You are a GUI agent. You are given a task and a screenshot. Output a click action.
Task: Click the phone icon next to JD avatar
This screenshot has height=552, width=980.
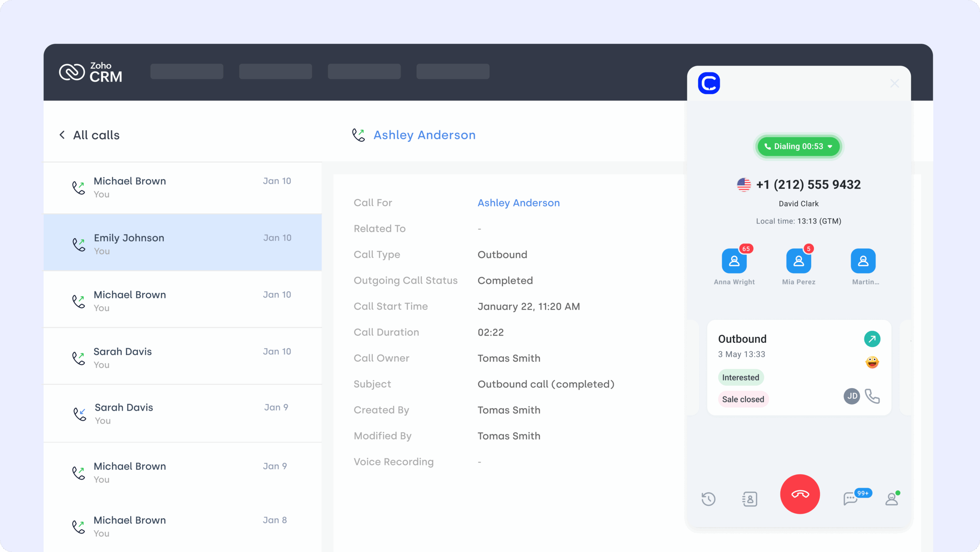872,396
